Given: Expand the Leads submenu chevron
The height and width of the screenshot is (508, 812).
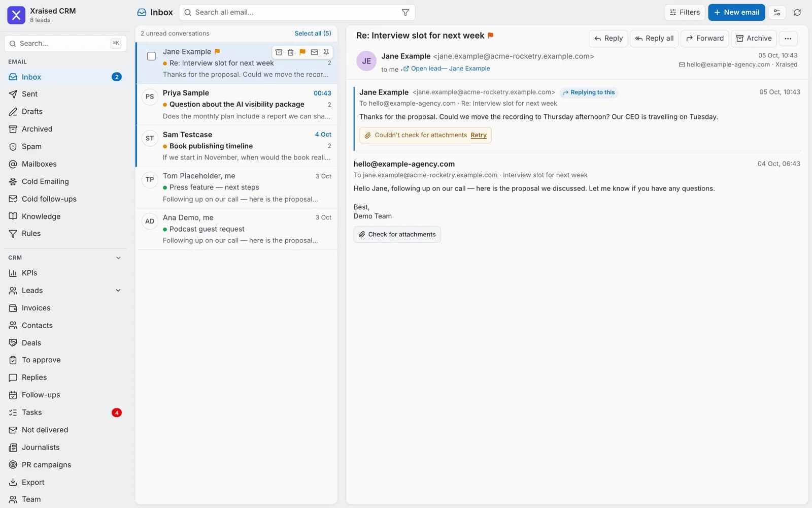Looking at the screenshot, I should tap(118, 291).
